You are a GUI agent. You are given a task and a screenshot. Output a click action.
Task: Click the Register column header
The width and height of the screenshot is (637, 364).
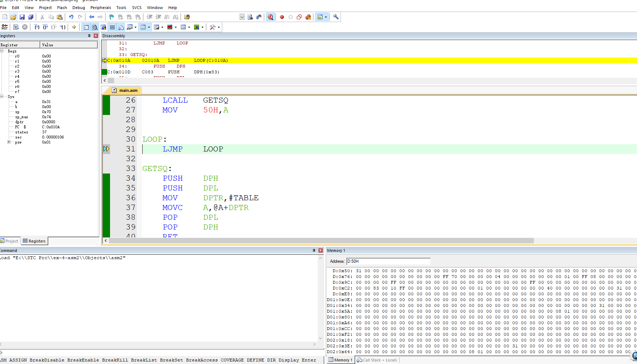pos(20,45)
